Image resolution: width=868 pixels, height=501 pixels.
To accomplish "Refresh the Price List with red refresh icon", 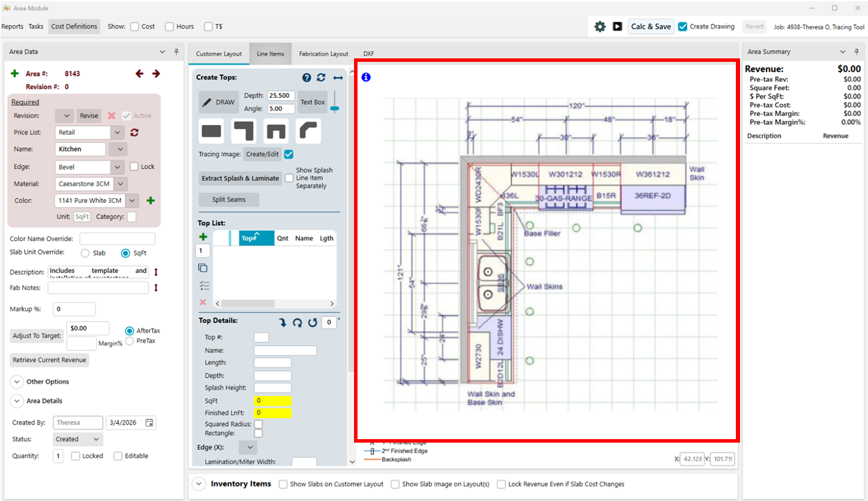I will (x=135, y=132).
